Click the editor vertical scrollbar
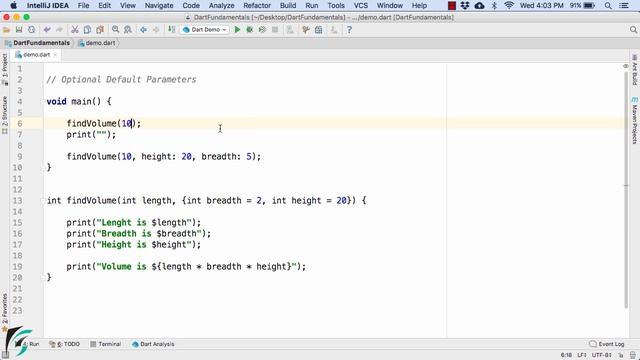This screenshot has height=360, width=640. (x=626, y=190)
